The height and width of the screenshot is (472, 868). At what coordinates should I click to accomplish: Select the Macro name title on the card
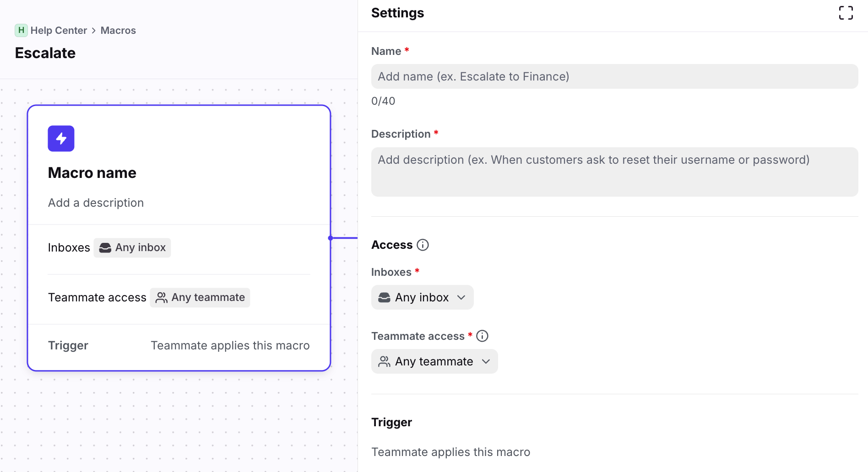click(92, 173)
